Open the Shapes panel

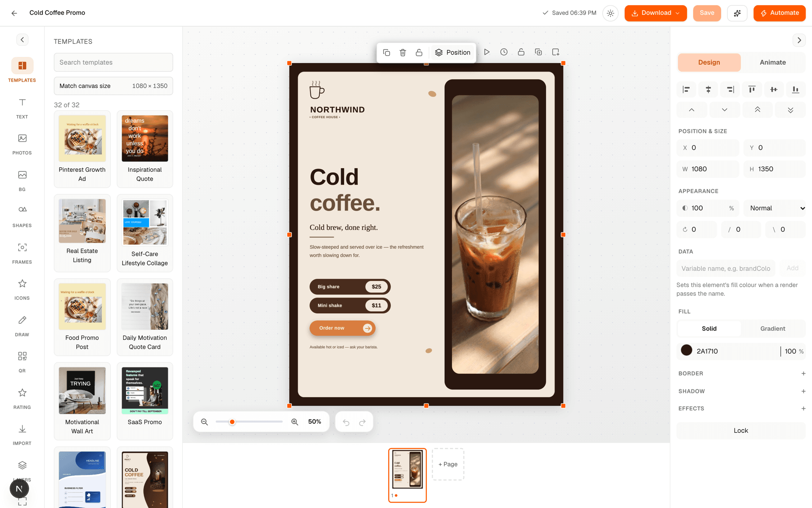coord(22,217)
